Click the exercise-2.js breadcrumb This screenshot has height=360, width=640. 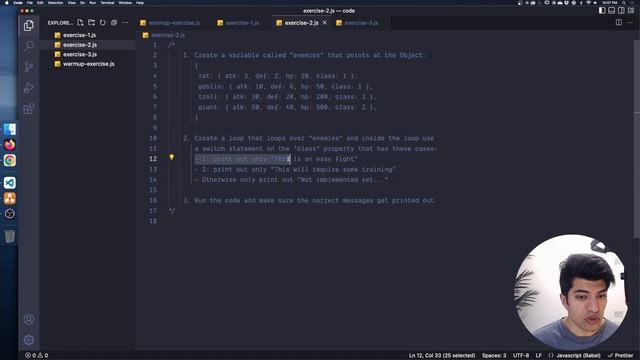pos(168,35)
